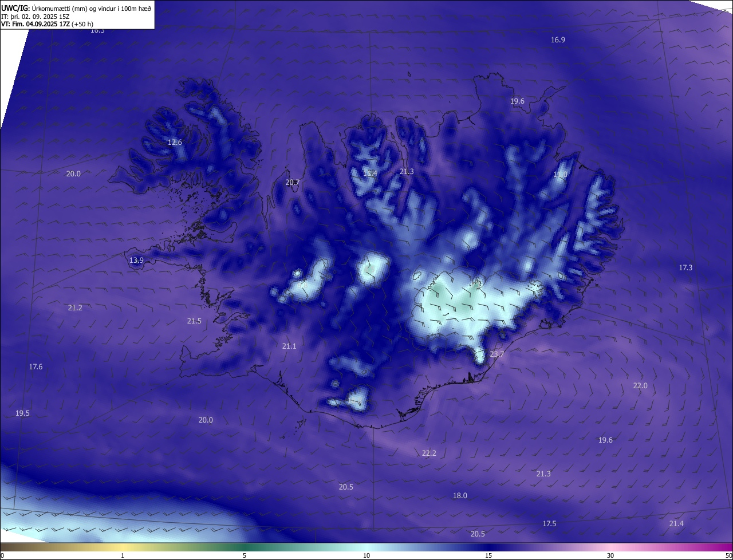733x560 pixels.
Task: Click the 17.3 value on the map
Action: pos(685,268)
